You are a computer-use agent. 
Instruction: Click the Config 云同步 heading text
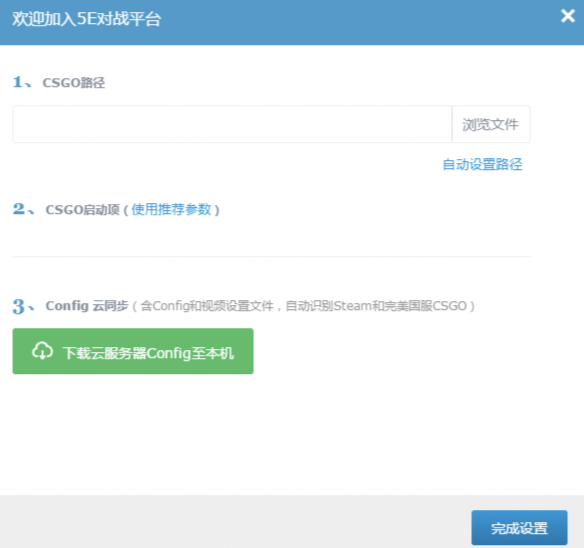[87, 306]
